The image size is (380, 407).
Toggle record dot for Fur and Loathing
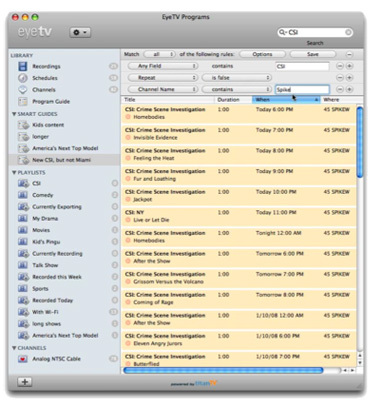coord(128,179)
